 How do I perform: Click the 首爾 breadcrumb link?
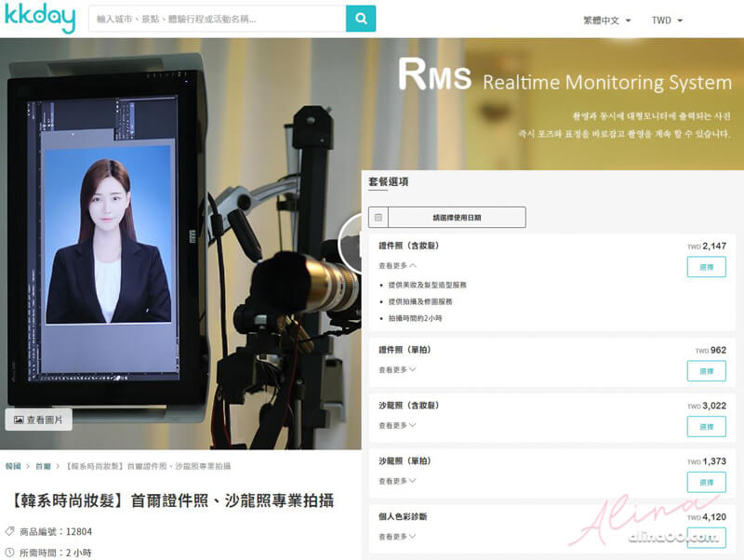[x=43, y=466]
